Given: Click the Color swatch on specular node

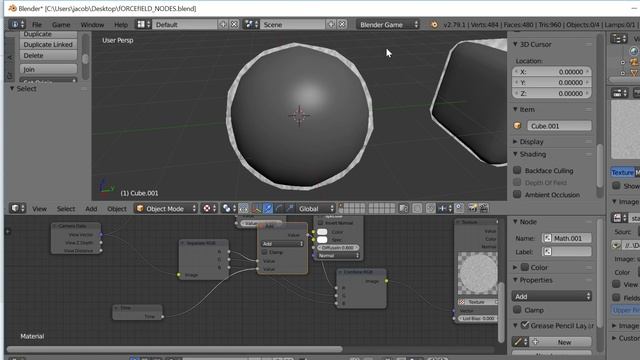Looking at the screenshot, I should pos(322,232).
